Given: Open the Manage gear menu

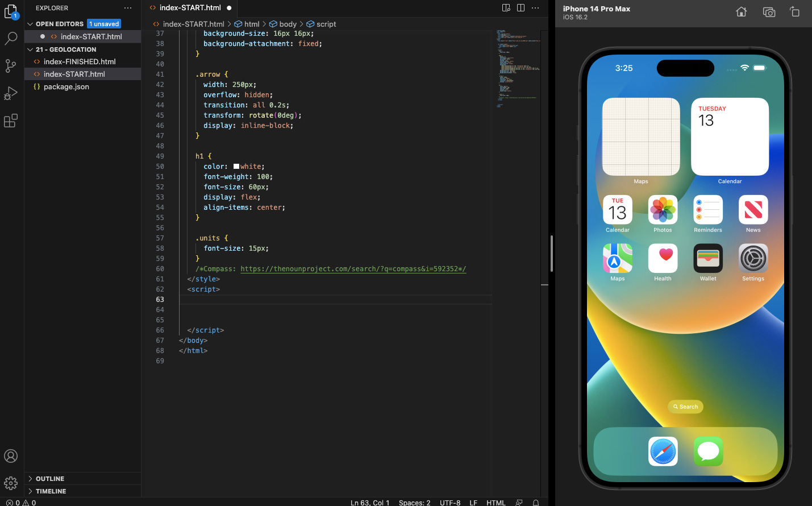Looking at the screenshot, I should (x=11, y=483).
